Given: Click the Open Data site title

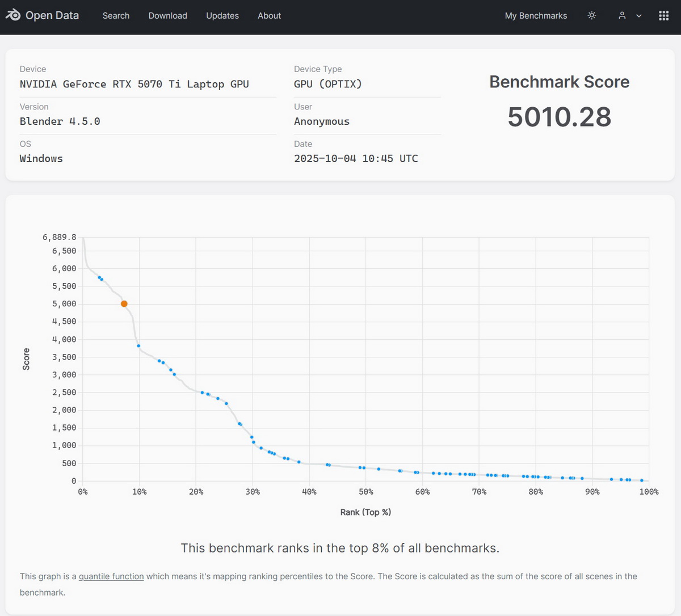Looking at the screenshot, I should 52,15.
